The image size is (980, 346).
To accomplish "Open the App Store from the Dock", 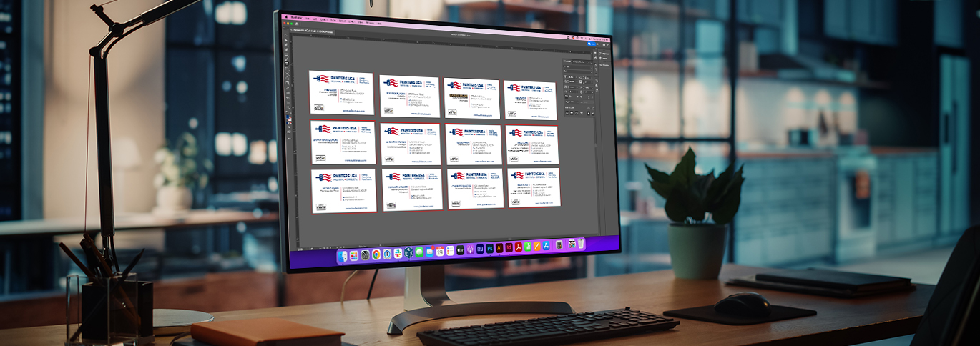I will pos(546,245).
